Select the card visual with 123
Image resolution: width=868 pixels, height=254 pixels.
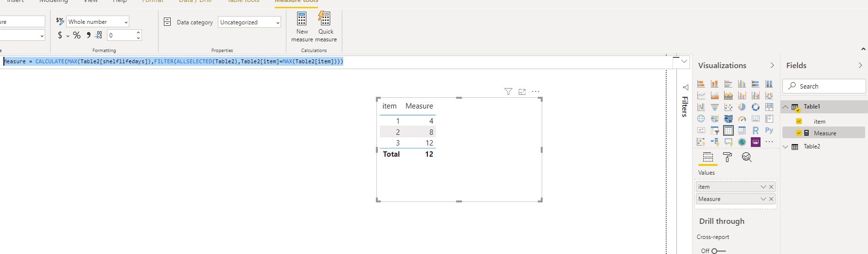pos(756,119)
